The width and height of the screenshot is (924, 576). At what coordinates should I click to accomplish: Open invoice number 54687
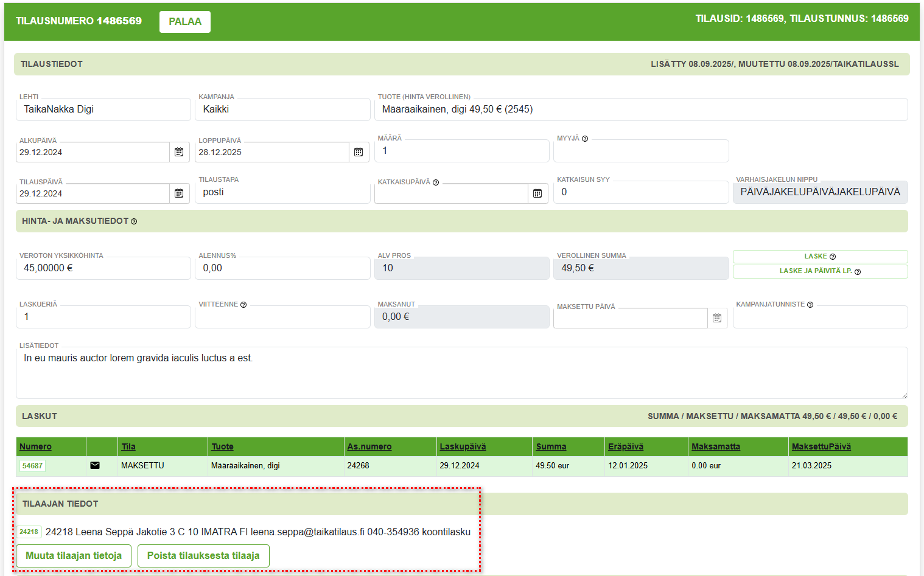32,466
